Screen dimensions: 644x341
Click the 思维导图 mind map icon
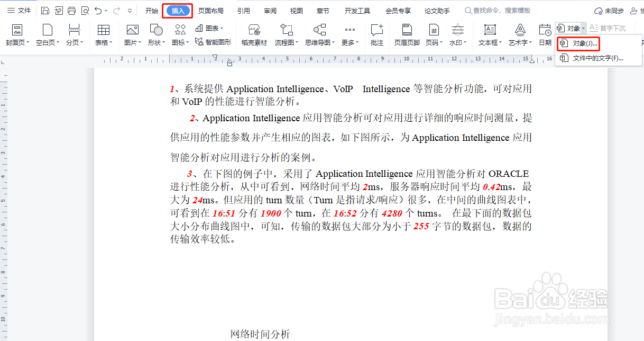[x=319, y=30]
